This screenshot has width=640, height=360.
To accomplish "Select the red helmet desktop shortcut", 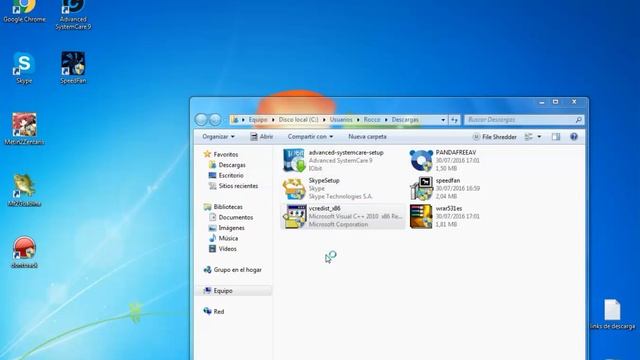I will (24, 252).
